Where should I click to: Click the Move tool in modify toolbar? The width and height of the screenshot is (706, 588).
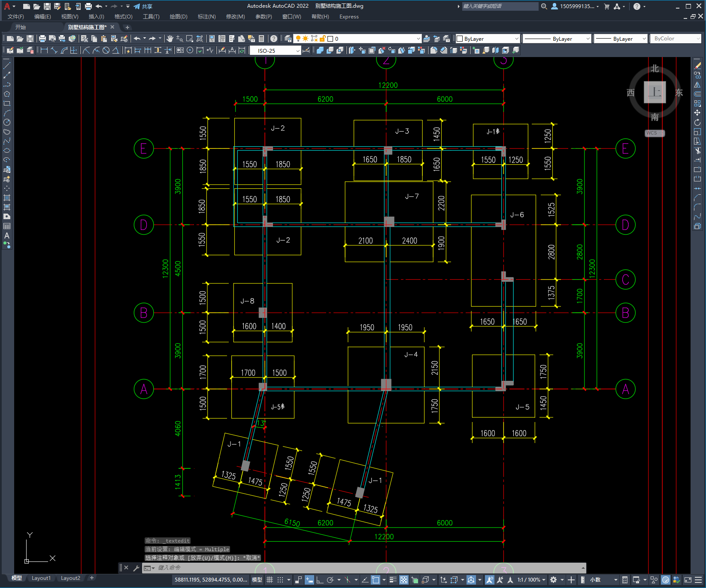coord(697,113)
